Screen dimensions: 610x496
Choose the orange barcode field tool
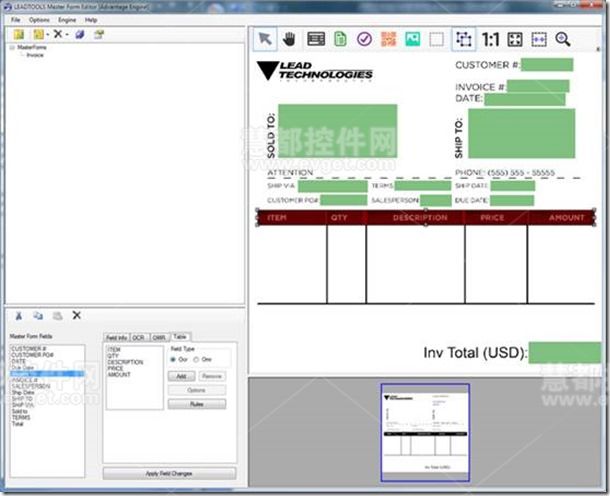388,39
